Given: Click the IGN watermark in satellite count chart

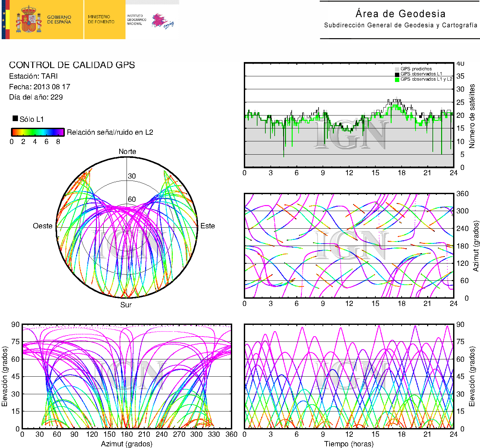Looking at the screenshot, I should (x=351, y=134).
